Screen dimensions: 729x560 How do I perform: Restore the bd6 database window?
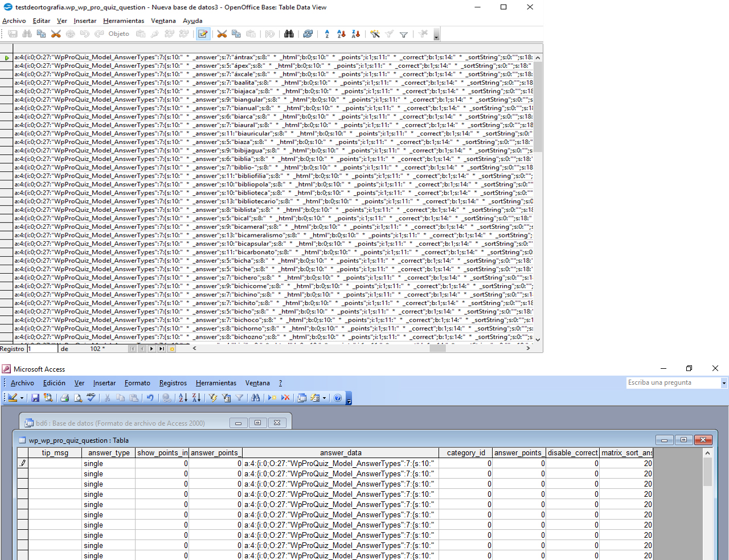tap(257, 423)
